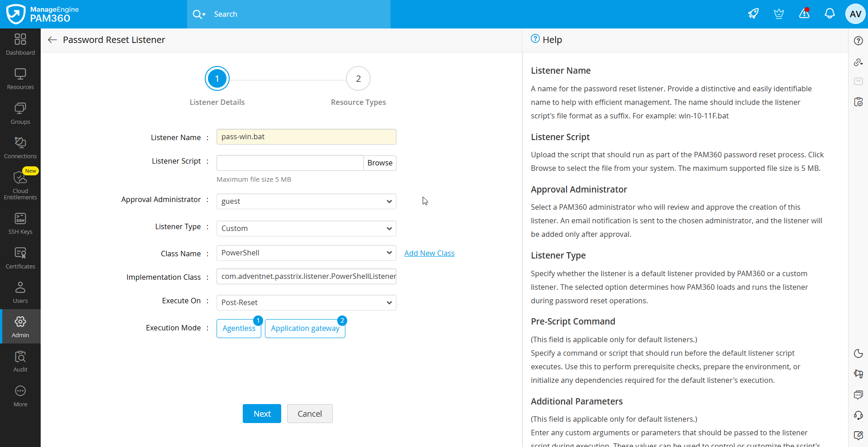868x447 pixels.
Task: Open the Audit section
Action: click(20, 362)
